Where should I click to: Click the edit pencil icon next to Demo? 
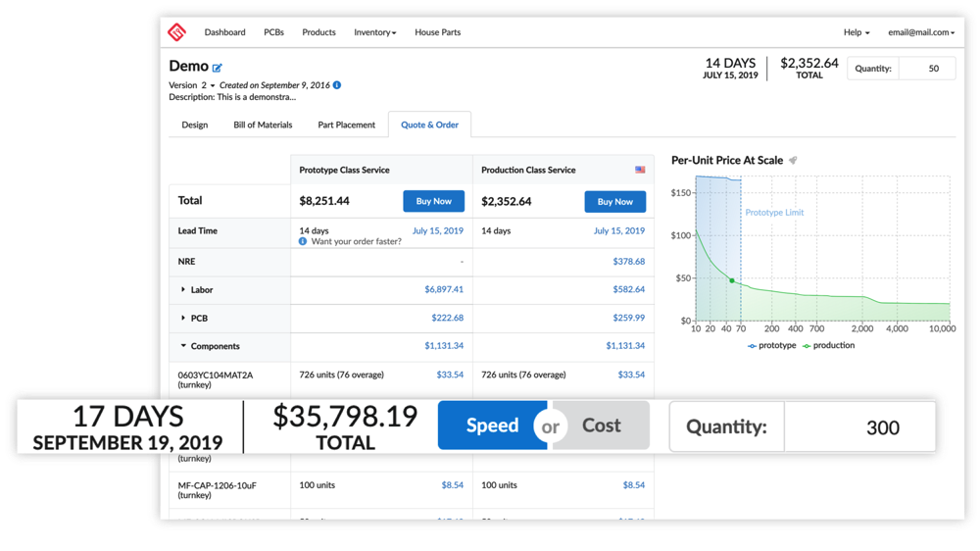(x=218, y=68)
